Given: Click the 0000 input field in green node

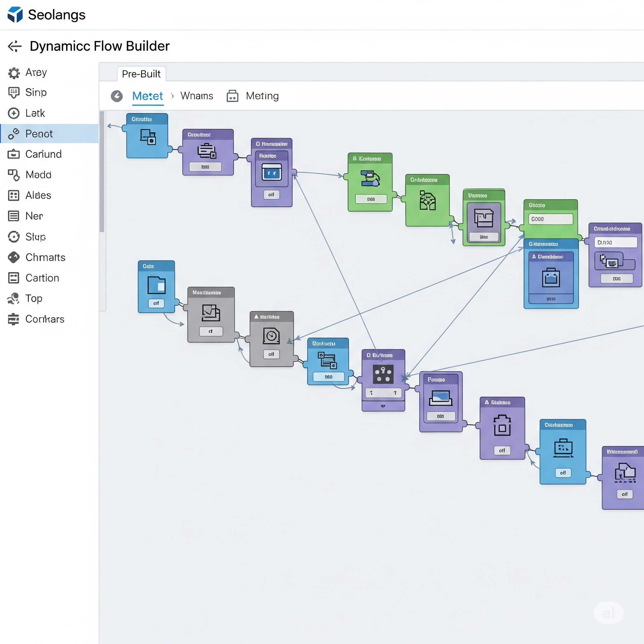Looking at the screenshot, I should click(x=551, y=219).
